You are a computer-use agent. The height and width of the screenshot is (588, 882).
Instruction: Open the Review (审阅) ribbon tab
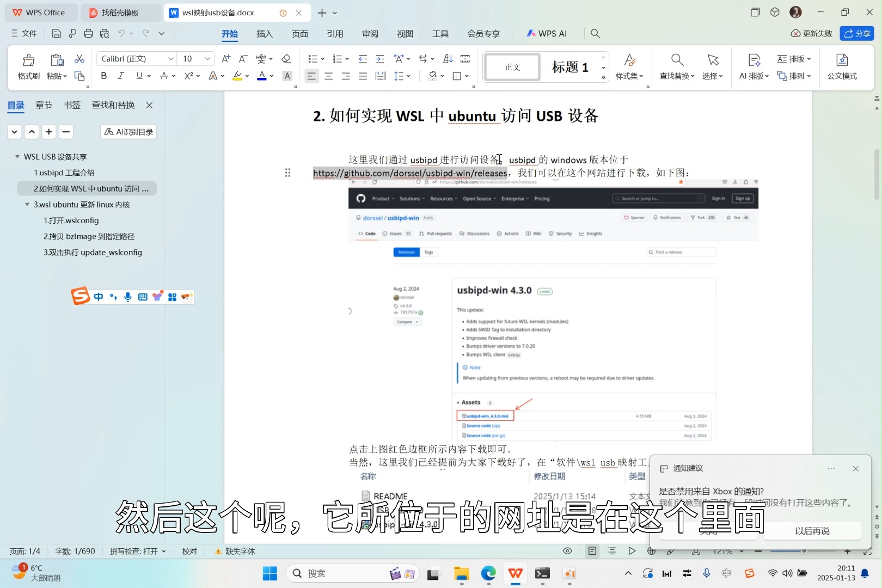370,34
